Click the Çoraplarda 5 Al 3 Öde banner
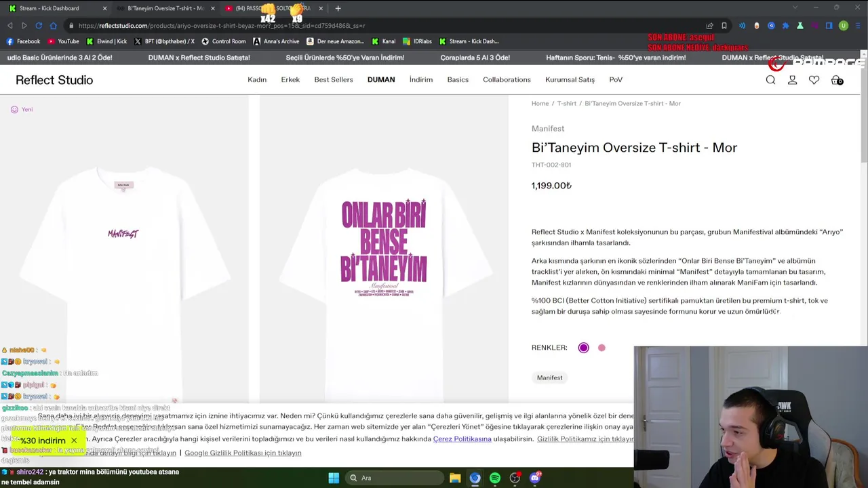 pyautogui.click(x=475, y=58)
